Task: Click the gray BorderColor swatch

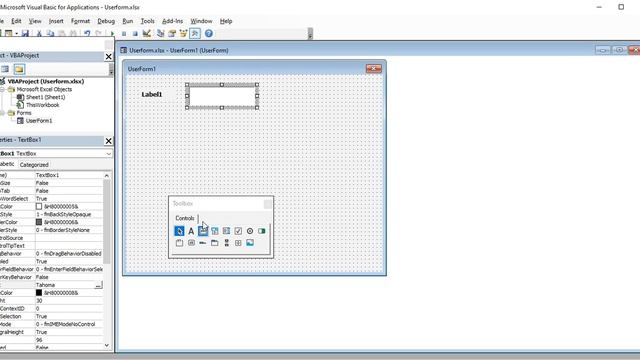Action: (39, 222)
